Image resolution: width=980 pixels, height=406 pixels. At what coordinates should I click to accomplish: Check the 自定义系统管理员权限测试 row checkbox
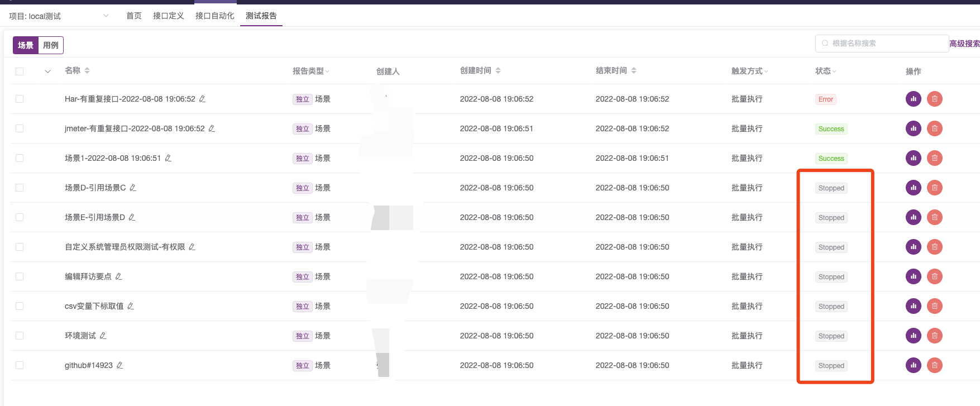tap(20, 247)
